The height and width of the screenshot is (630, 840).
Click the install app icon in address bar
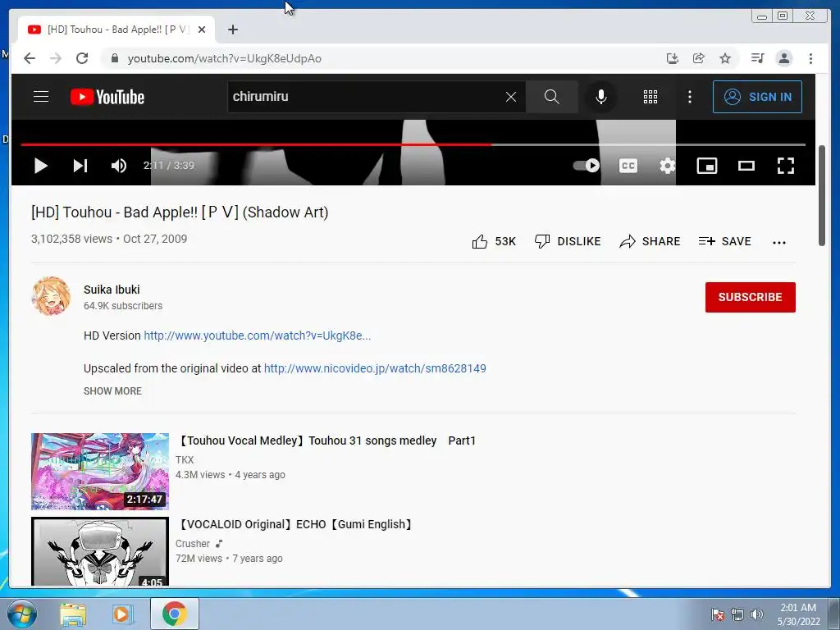pyautogui.click(x=673, y=58)
